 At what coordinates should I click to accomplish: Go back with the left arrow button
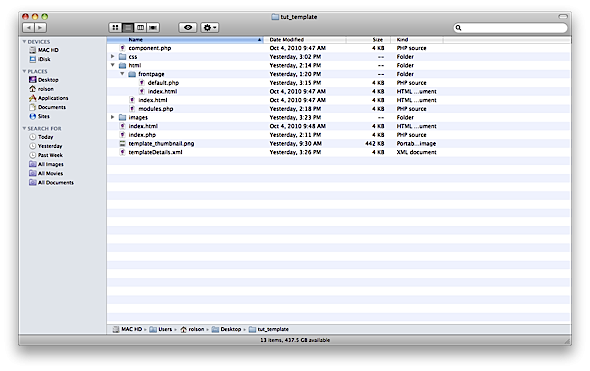coord(29,27)
